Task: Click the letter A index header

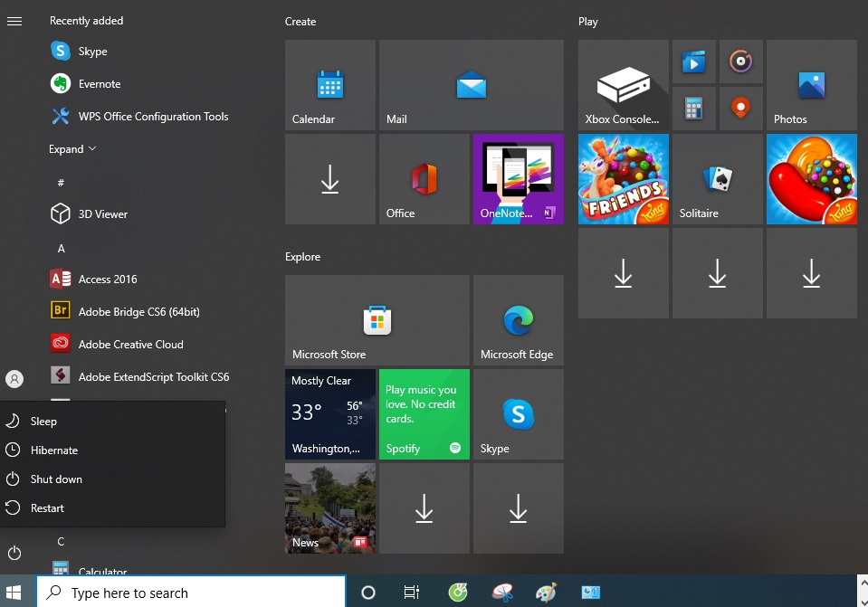Action: [x=62, y=249]
